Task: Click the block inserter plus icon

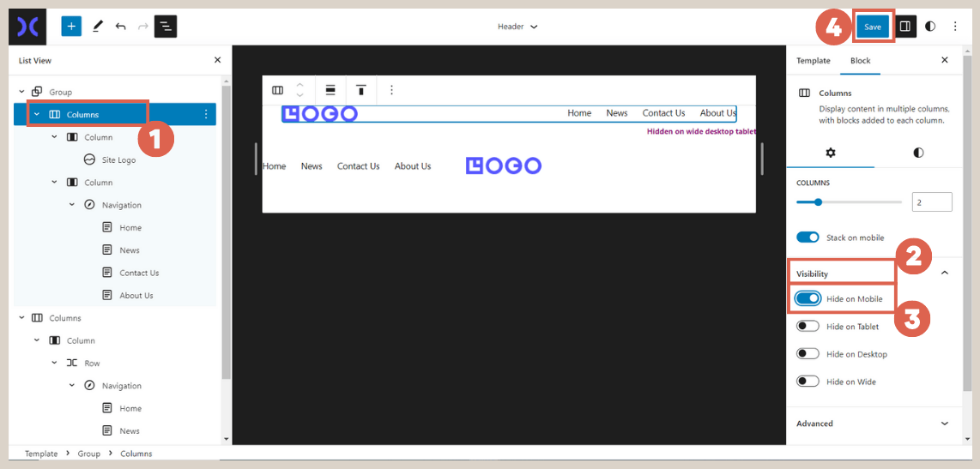Action: 71,27
